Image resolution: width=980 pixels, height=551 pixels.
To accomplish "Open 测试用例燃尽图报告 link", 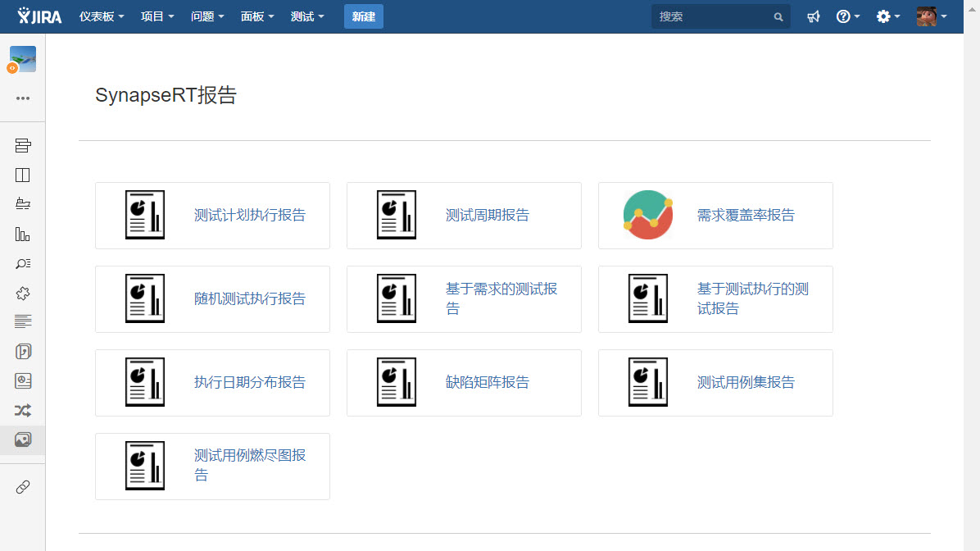I will click(x=249, y=466).
